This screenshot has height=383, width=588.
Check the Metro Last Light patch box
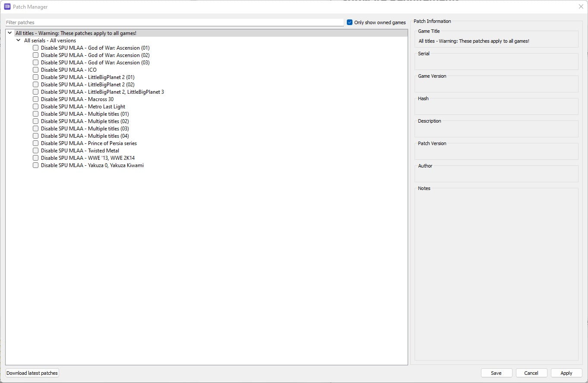pos(36,107)
